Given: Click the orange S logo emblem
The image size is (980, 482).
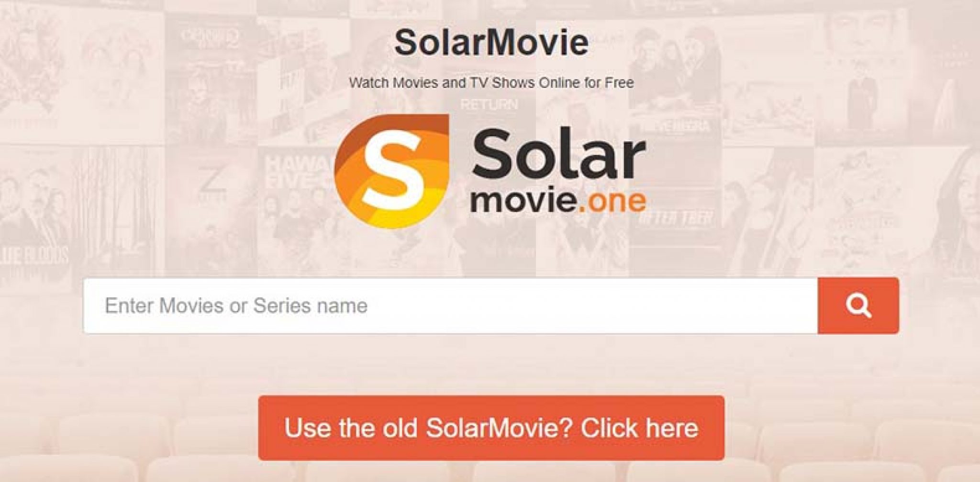Looking at the screenshot, I should coord(392,171).
